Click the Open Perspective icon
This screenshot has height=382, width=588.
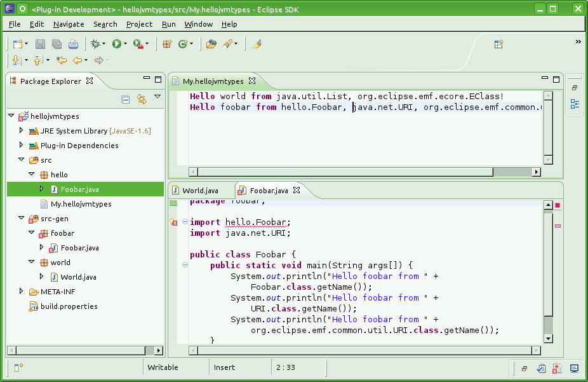(x=499, y=44)
